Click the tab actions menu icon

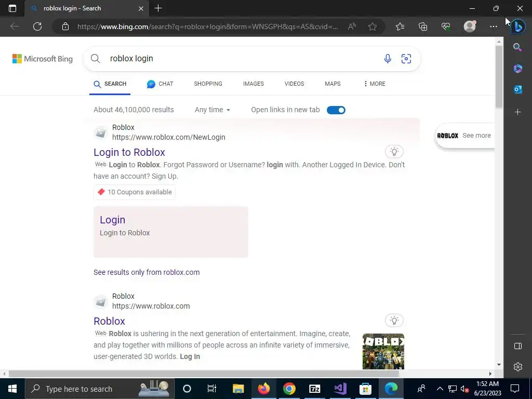tap(12, 8)
